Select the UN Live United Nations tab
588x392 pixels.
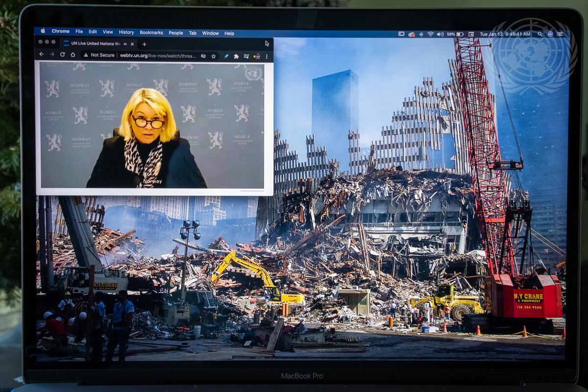(93, 44)
